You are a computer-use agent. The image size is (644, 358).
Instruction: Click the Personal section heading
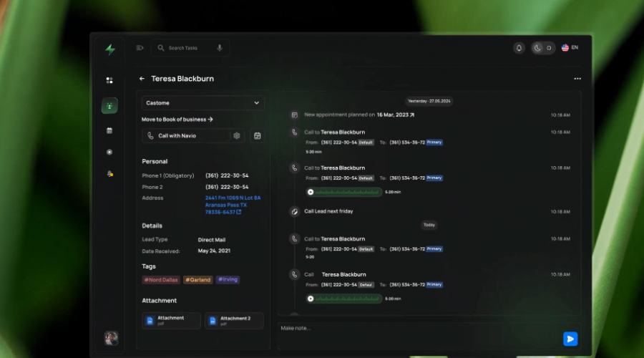[x=155, y=162]
